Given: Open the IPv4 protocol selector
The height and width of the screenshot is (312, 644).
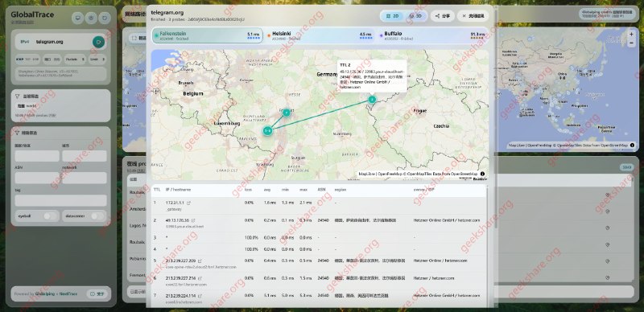Looking at the screenshot, I should pyautogui.click(x=25, y=42).
